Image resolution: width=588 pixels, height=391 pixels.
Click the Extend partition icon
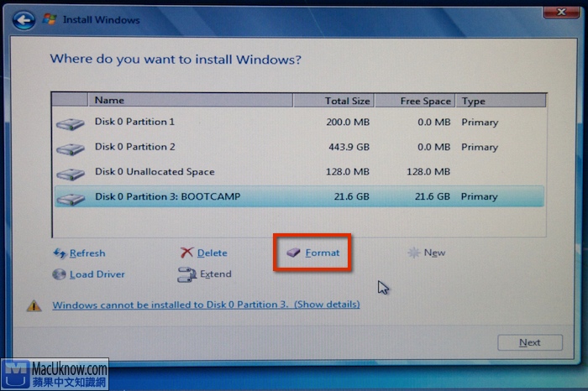pos(186,274)
